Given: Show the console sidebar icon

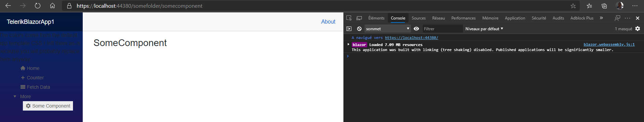Looking at the screenshot, I should coord(349,29).
